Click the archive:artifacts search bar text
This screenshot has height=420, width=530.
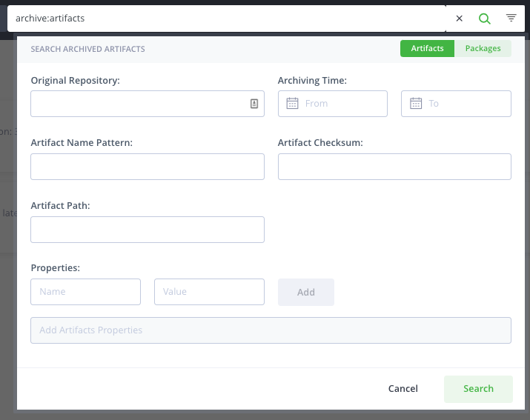point(50,19)
